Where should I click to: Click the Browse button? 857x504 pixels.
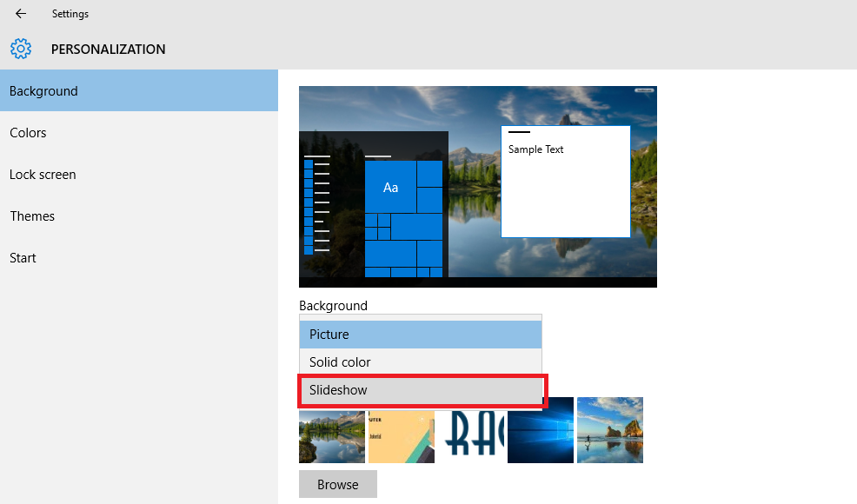click(337, 485)
